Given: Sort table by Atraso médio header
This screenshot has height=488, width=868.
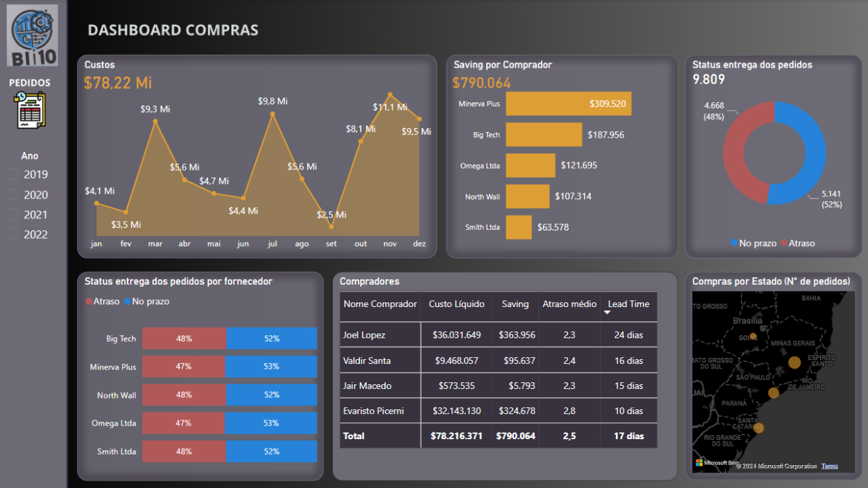Looking at the screenshot, I should coord(569,304).
